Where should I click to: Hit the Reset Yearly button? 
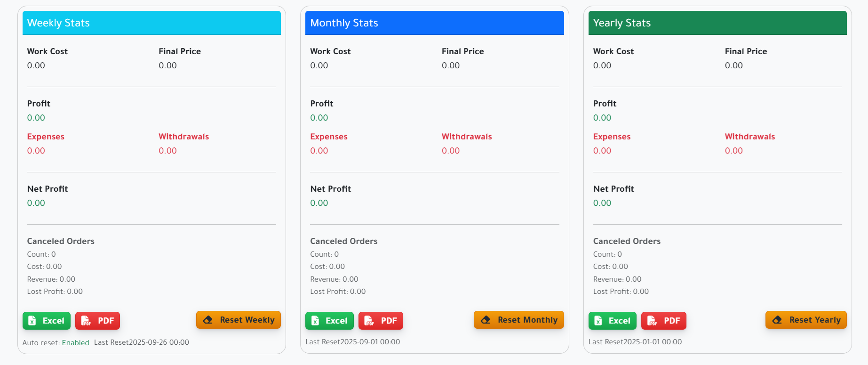[x=805, y=320]
